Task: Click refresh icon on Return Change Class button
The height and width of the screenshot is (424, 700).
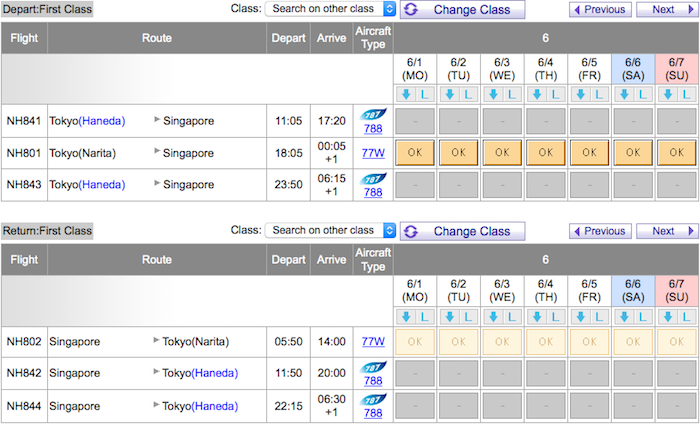Action: click(411, 231)
